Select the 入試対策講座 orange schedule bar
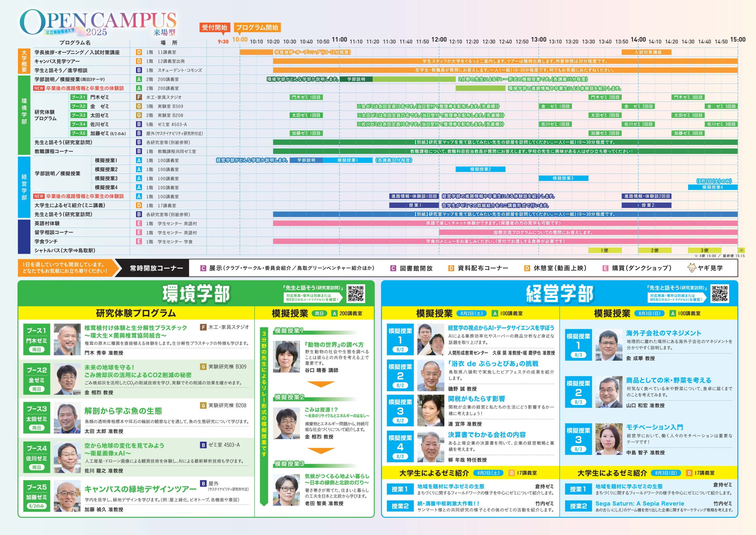 point(646,52)
